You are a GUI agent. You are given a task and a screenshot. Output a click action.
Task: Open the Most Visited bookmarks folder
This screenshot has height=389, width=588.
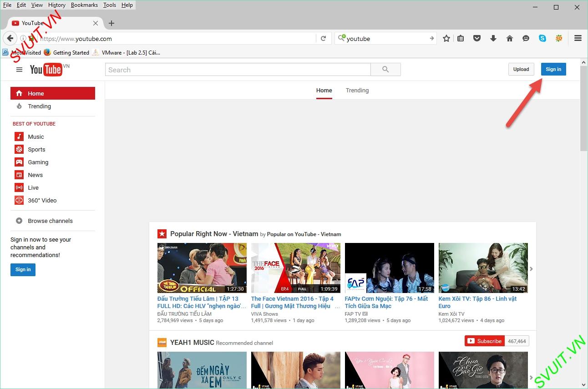(22, 52)
